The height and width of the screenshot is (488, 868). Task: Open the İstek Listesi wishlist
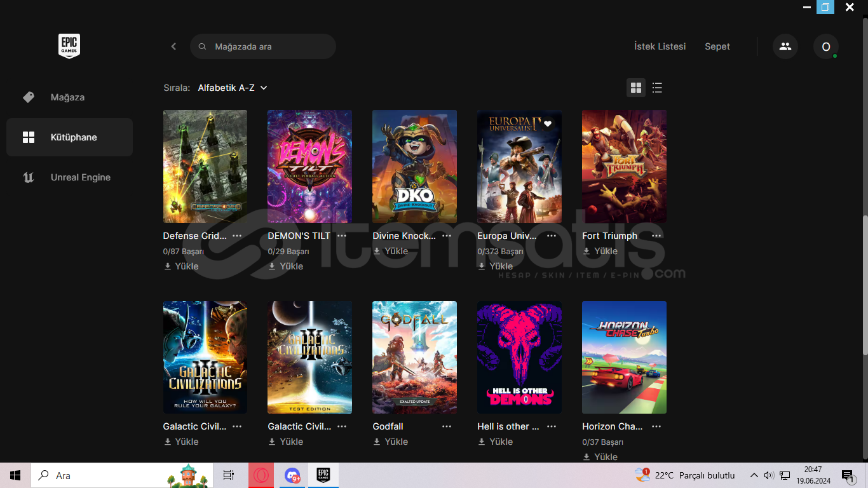click(x=660, y=46)
